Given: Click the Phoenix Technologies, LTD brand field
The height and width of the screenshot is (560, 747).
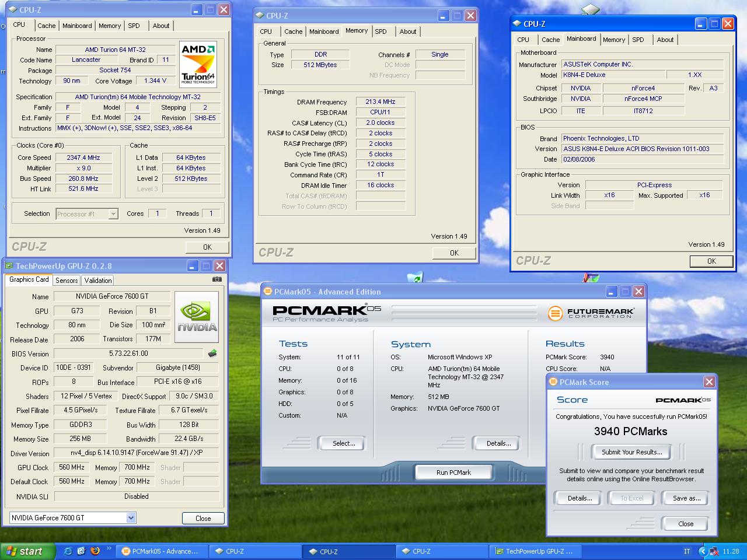Looking at the screenshot, I should pos(642,138).
